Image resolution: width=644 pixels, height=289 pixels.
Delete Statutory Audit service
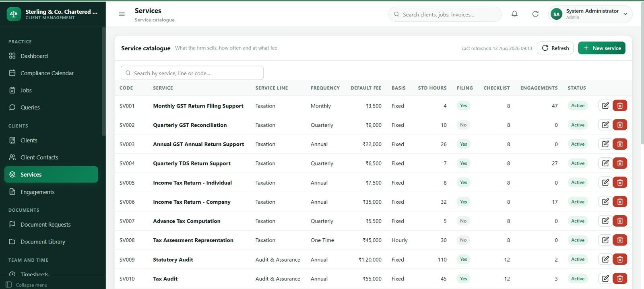[x=620, y=259]
